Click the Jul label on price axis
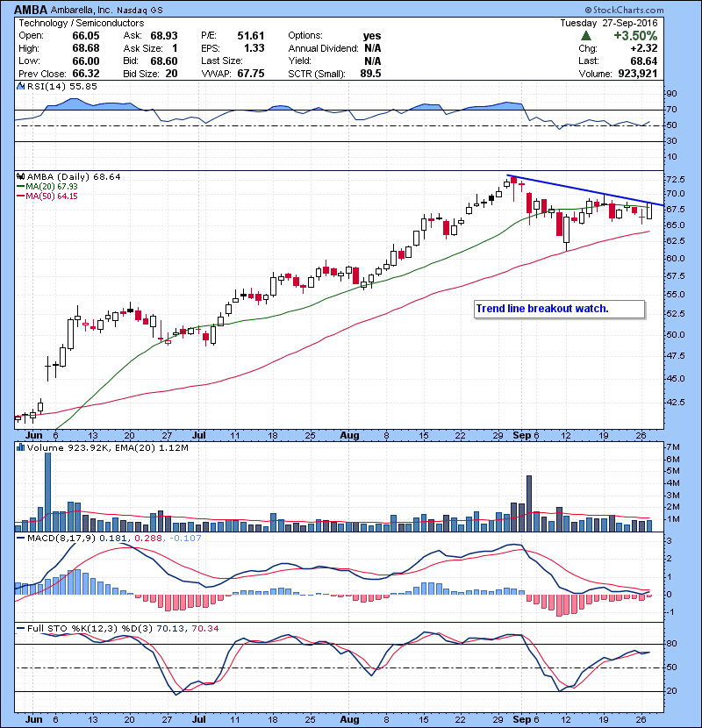 (x=199, y=436)
